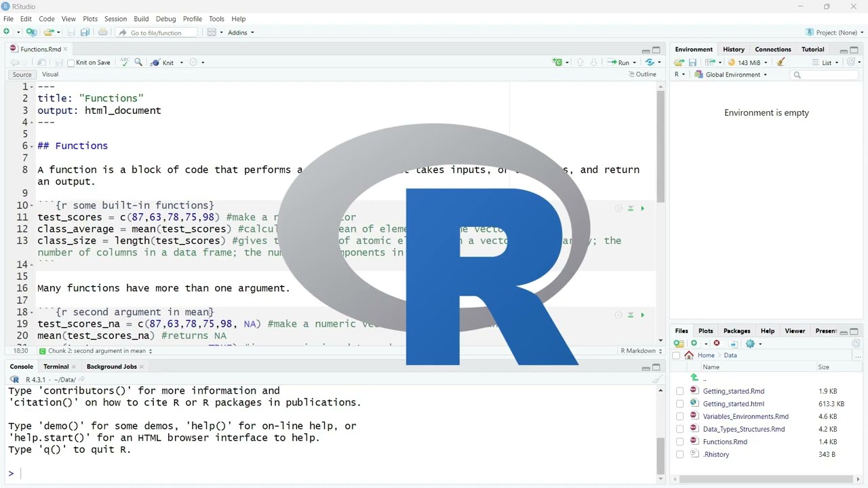
Task: Open the R Markdown file type selector
Action: point(640,351)
